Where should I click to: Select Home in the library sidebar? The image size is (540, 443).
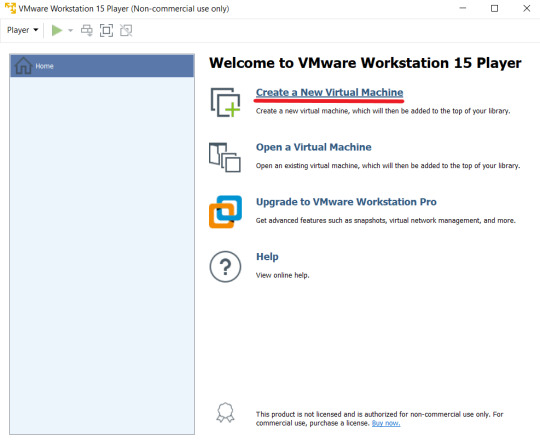[102, 66]
